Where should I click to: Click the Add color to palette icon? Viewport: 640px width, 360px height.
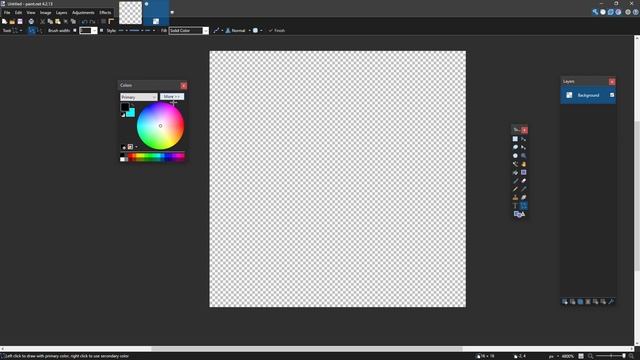124,147
